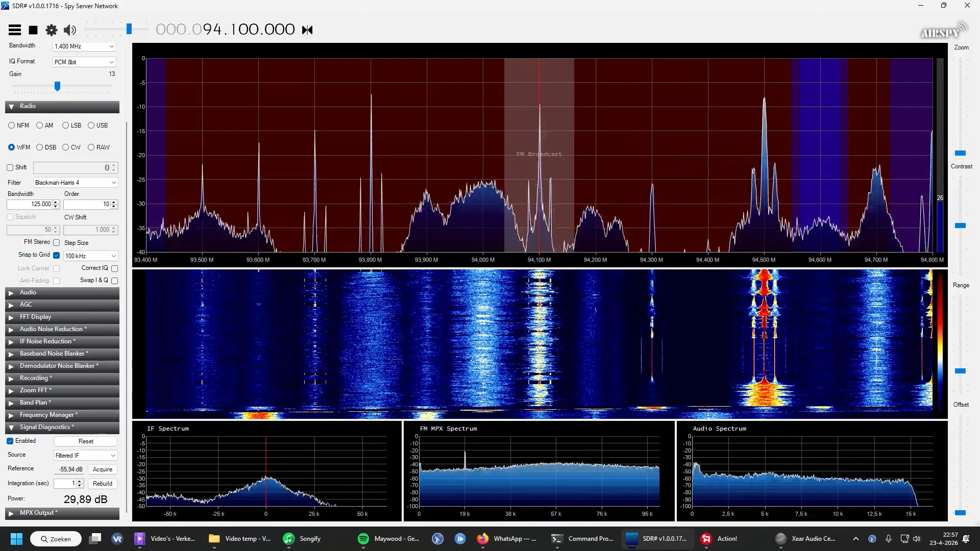The width and height of the screenshot is (980, 551).
Task: Open the VR app on taskbar
Action: point(117,539)
